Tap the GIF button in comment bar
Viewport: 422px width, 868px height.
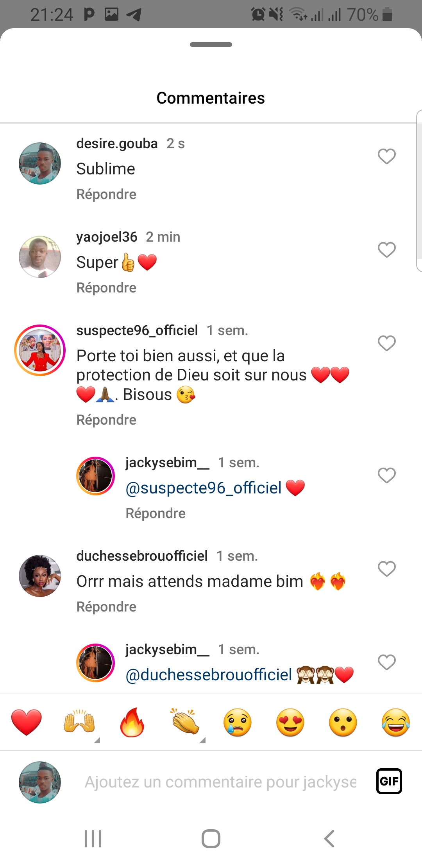point(389,781)
